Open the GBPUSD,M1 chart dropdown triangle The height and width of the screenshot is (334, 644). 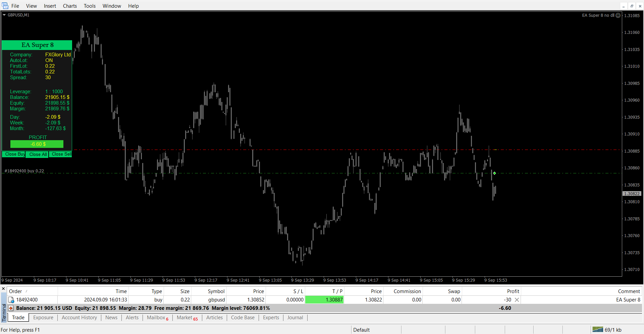coord(4,15)
